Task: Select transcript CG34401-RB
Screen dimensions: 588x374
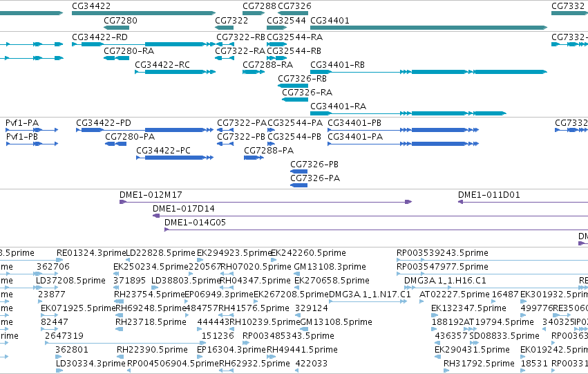Action: pyautogui.click(x=337, y=65)
